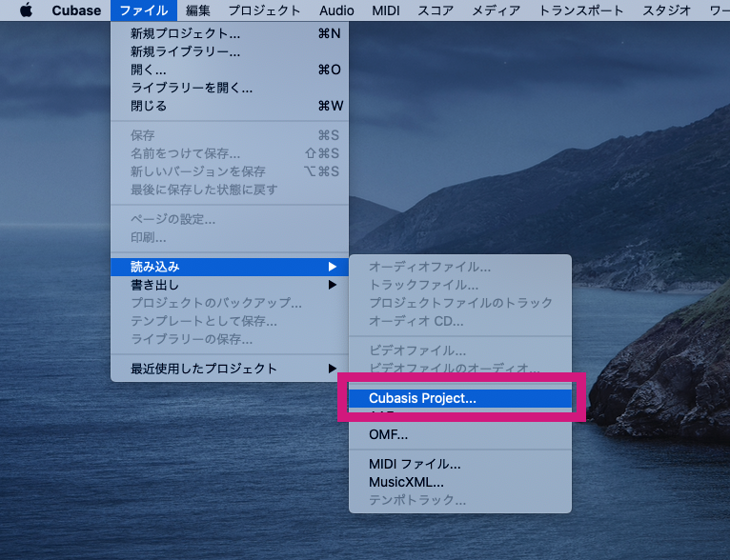
Task: Click 名前をつけて保存... menu entry
Action: point(230,153)
